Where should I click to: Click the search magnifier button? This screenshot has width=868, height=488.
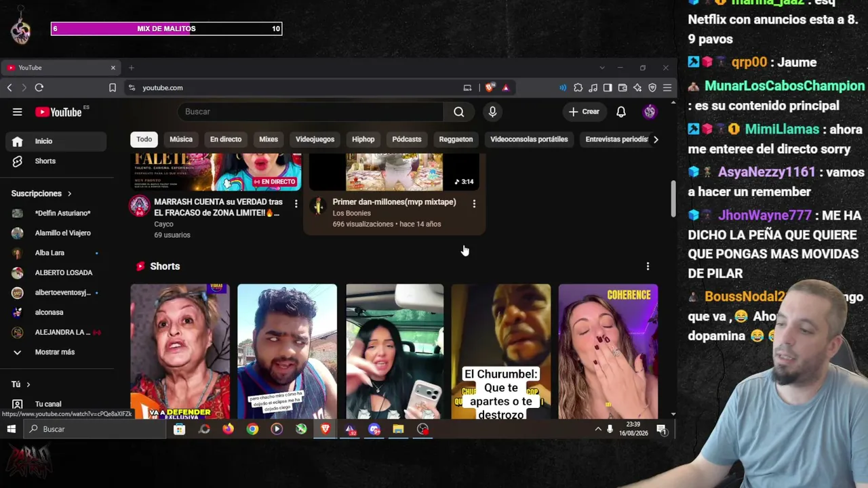[459, 112]
